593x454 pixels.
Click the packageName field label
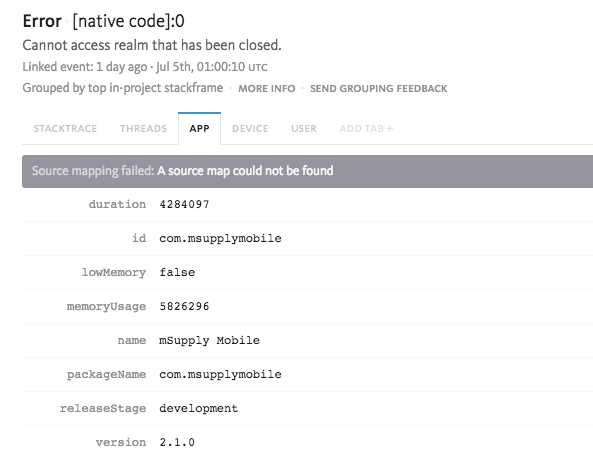tap(106, 375)
